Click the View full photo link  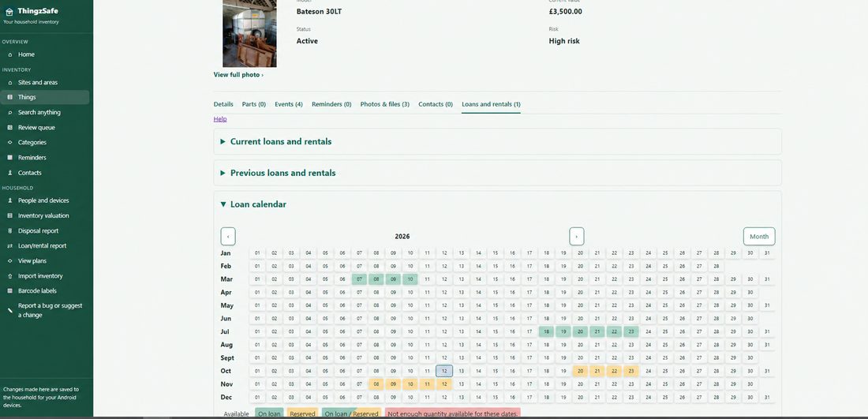point(238,75)
